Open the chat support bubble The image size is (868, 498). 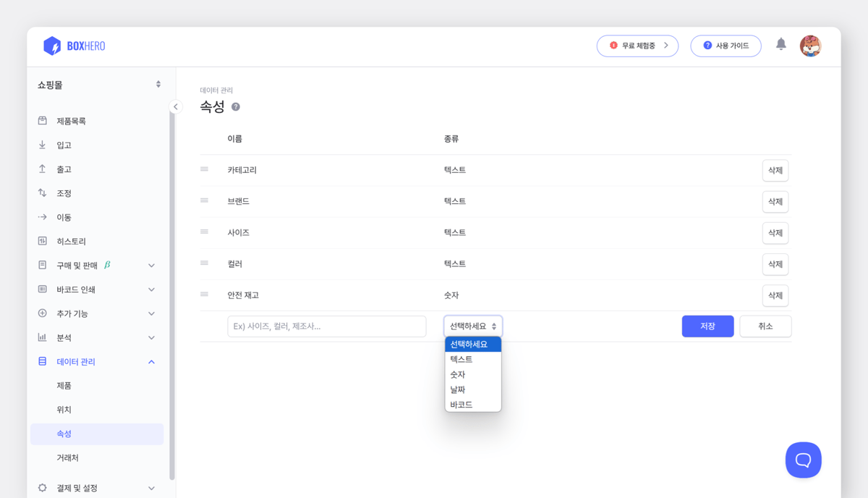click(x=803, y=460)
